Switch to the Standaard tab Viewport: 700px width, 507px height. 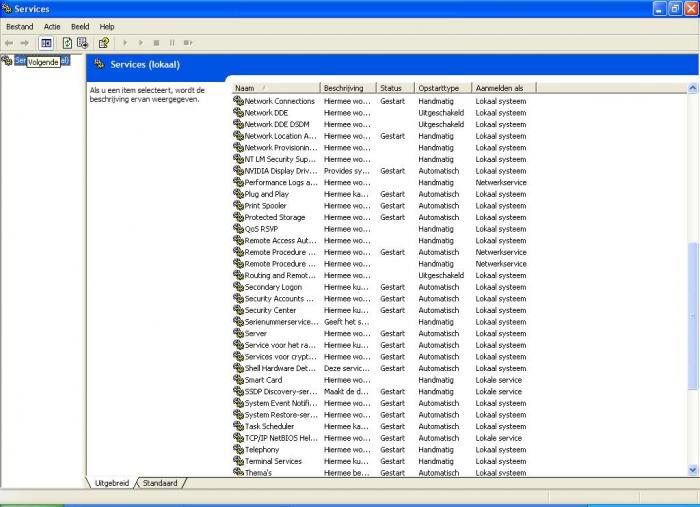(x=160, y=483)
